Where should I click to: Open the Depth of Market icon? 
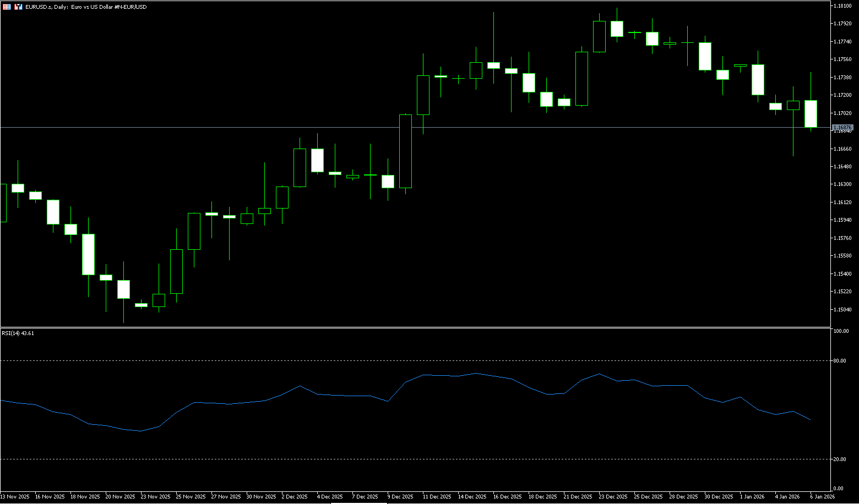pyautogui.click(x=18, y=7)
